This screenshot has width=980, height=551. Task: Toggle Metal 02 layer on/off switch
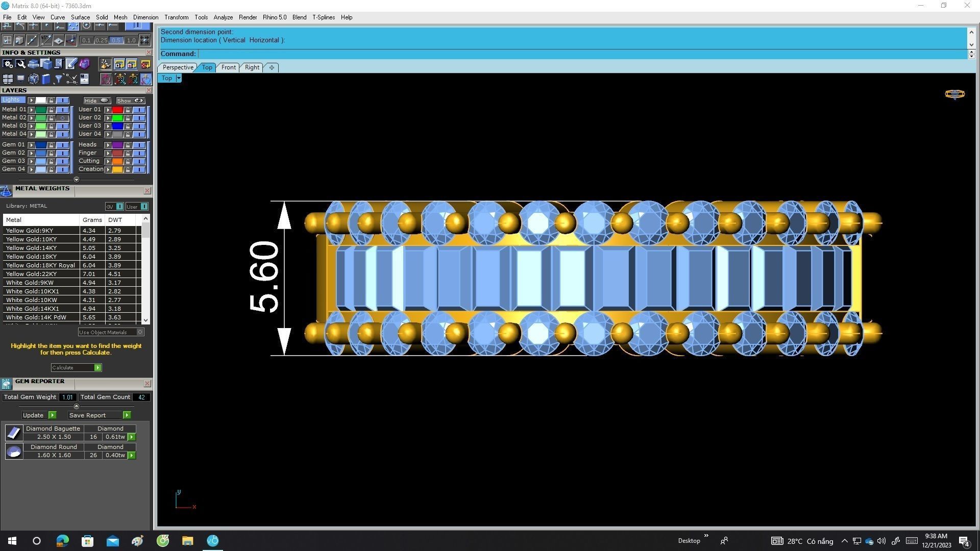62,118
